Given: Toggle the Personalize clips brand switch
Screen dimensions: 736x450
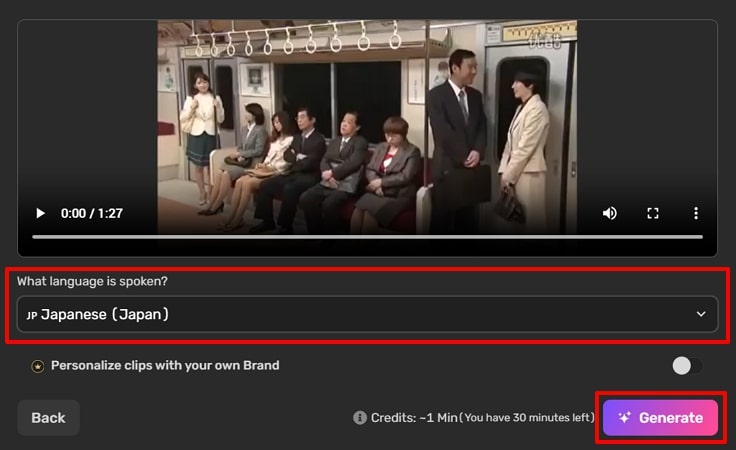Looking at the screenshot, I should (687, 366).
